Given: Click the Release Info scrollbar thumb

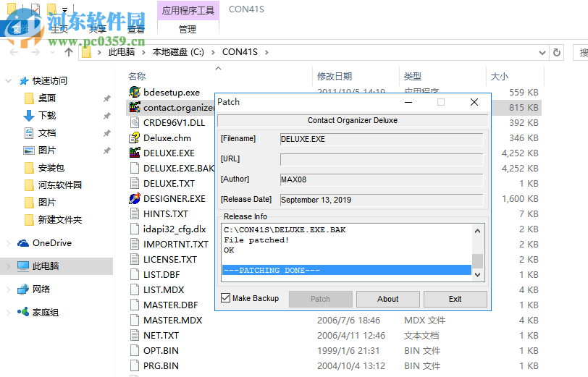Looking at the screenshot, I should 477,261.
